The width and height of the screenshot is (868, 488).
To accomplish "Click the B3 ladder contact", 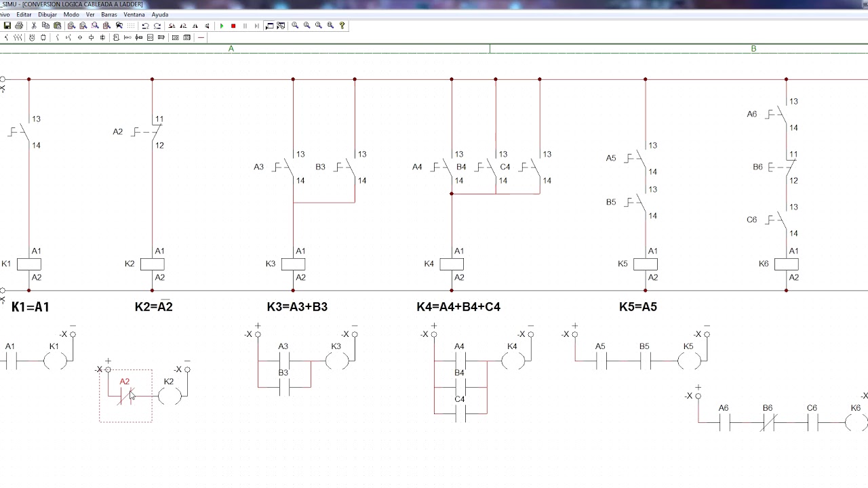I will [284, 387].
